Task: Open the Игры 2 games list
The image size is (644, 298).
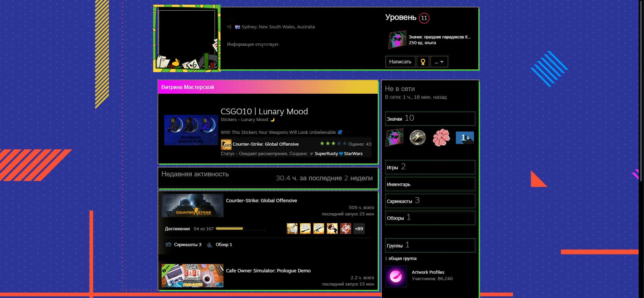Action: point(430,167)
